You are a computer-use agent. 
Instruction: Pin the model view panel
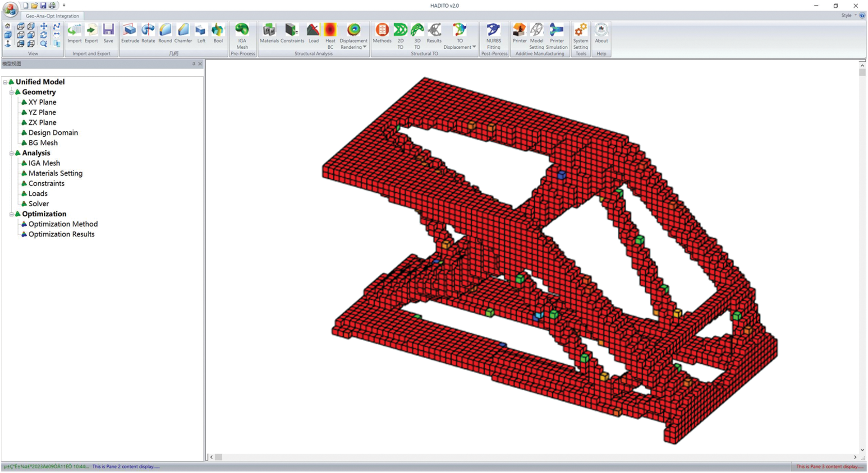pyautogui.click(x=194, y=64)
